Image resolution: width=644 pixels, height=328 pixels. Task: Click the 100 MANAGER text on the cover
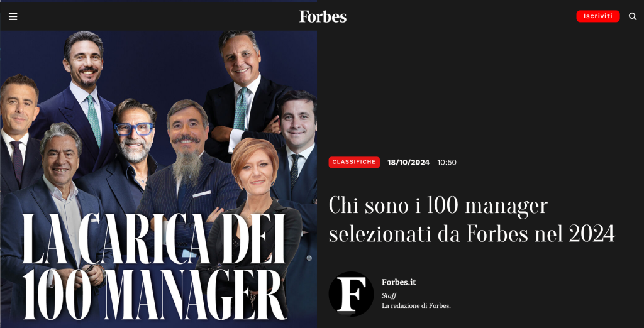click(x=154, y=294)
